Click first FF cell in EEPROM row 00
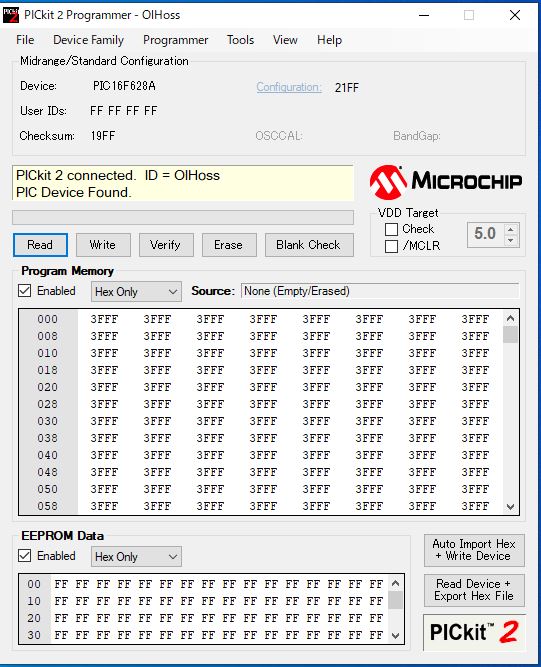The image size is (541, 667). pos(61,584)
